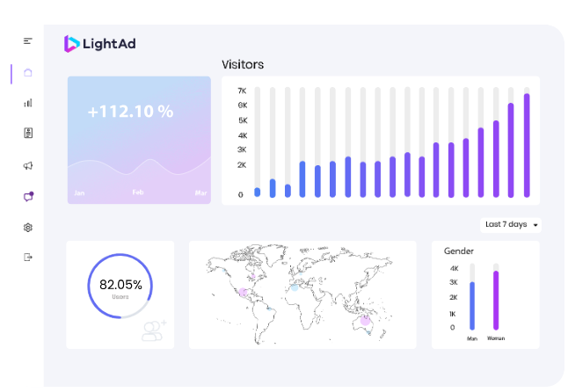The width and height of the screenshot is (568, 392).
Task: Open the Home dashboard icon
Action: (x=28, y=73)
